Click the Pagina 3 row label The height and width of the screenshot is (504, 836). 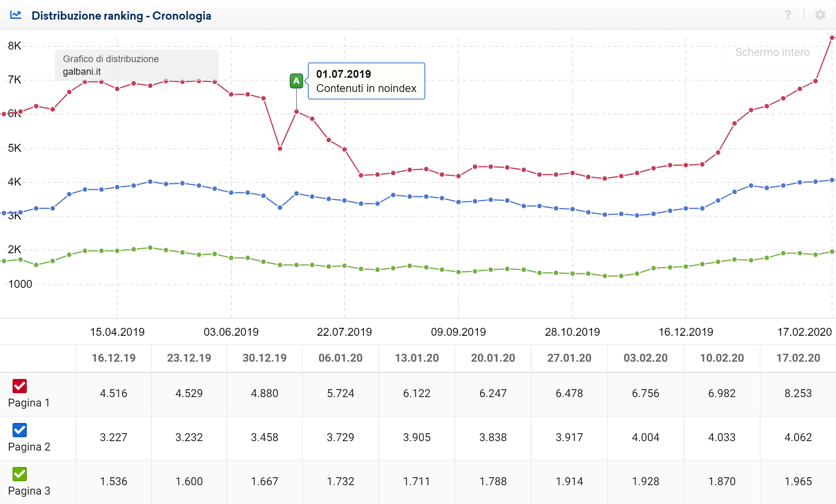pyautogui.click(x=29, y=491)
